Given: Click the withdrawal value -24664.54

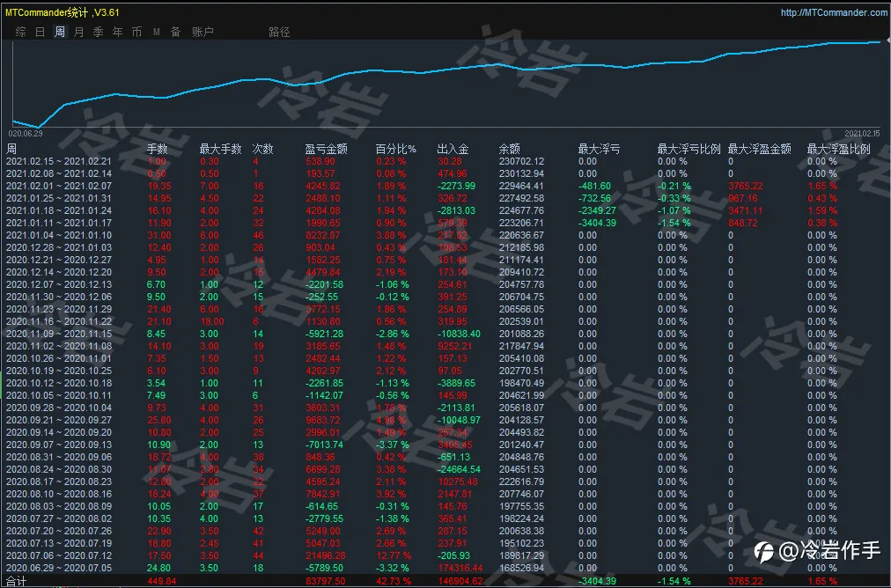Looking at the screenshot, I should point(459,469).
